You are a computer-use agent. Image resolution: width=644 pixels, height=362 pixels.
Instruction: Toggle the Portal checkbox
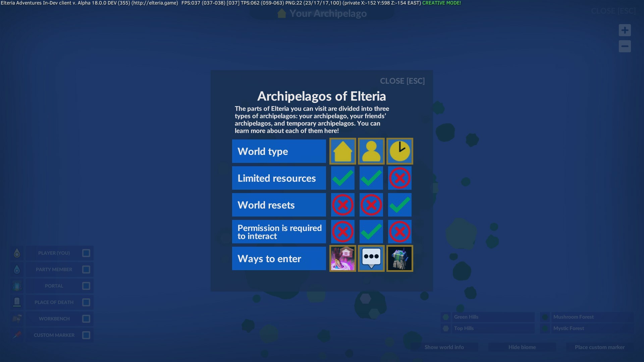point(86,286)
